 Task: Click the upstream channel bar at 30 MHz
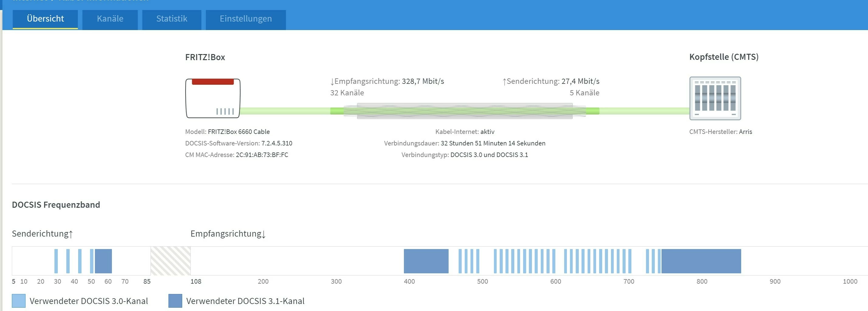click(x=56, y=261)
